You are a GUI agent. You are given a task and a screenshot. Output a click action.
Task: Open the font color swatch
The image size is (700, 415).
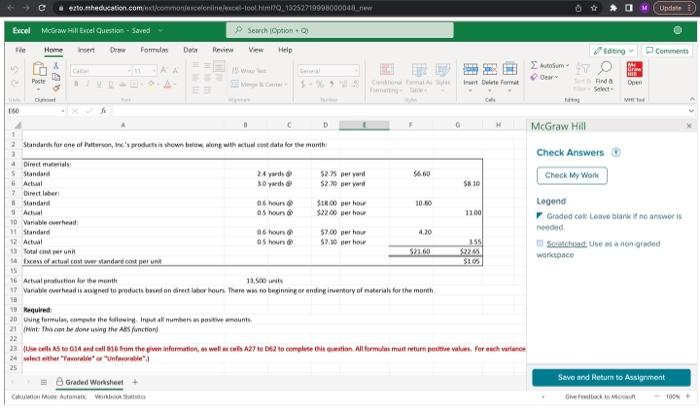click(167, 84)
